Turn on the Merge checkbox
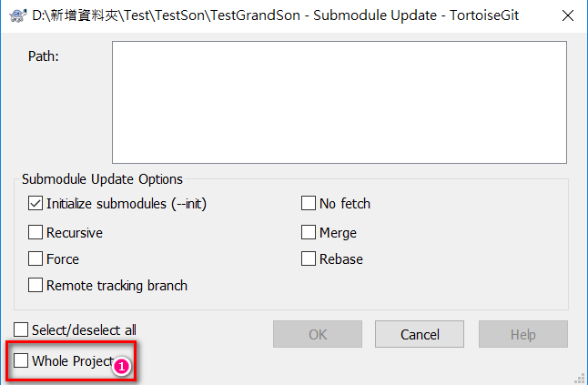This screenshot has width=588, height=385. coord(309,233)
